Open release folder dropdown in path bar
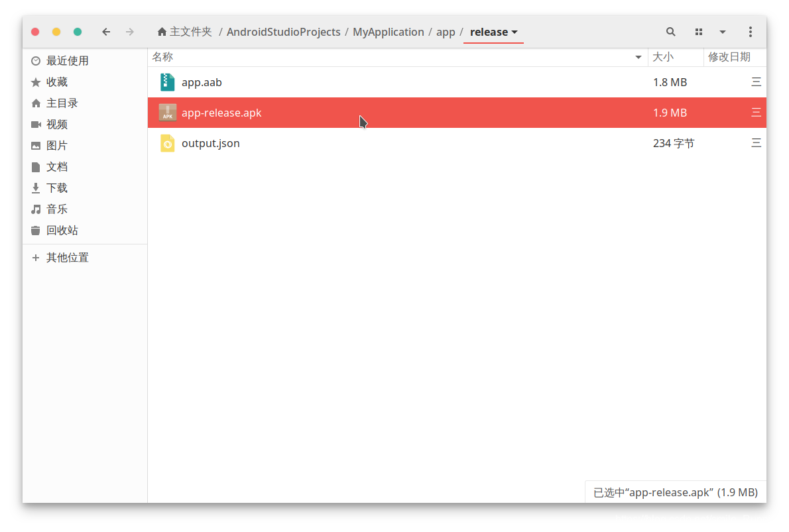Viewport: 789px width, 532px height. click(494, 32)
